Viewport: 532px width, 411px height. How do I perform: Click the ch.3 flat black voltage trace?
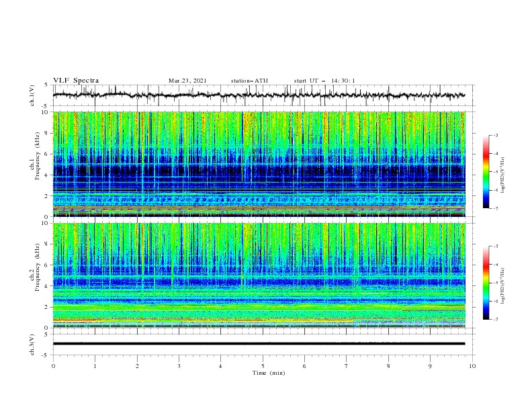tap(259, 344)
